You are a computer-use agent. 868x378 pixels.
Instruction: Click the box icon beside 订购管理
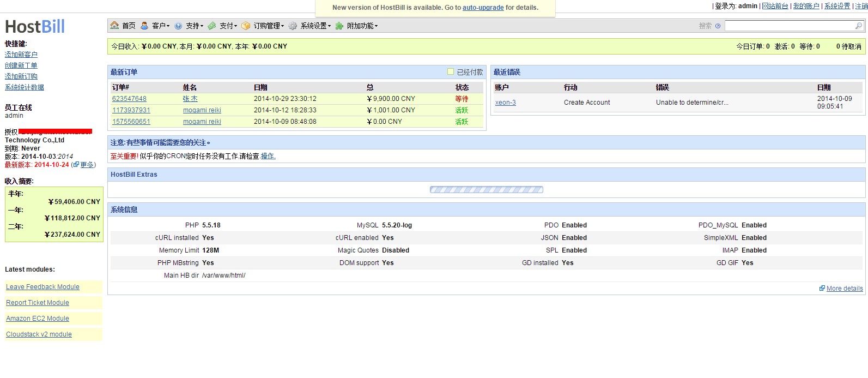(246, 26)
